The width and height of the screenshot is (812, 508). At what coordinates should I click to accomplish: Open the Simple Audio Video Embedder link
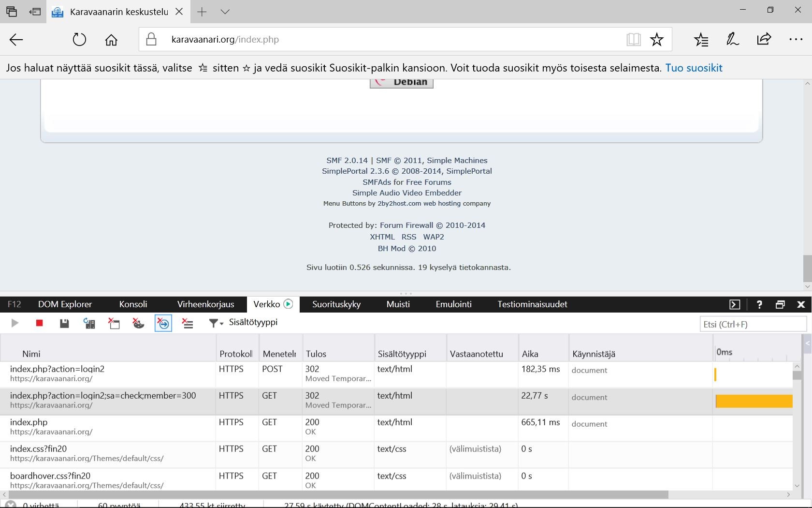pyautogui.click(x=406, y=193)
